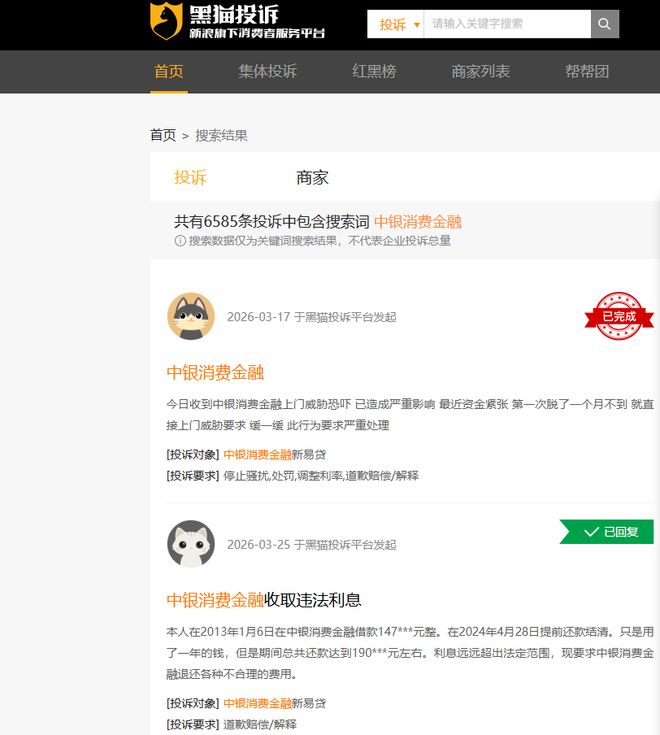This screenshot has width=660, height=735.
Task: Click the 停止骚扰,处罚,调整利率 requirement text
Action: [321, 476]
